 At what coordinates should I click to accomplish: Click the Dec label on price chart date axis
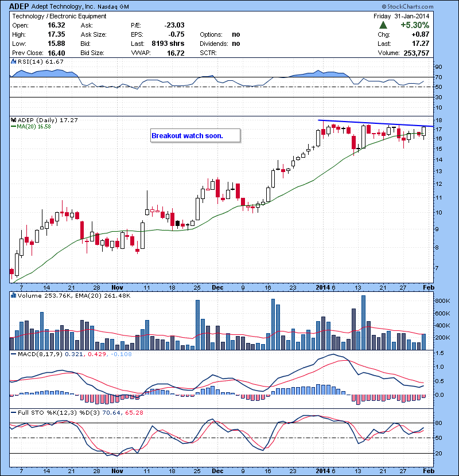pos(217,287)
